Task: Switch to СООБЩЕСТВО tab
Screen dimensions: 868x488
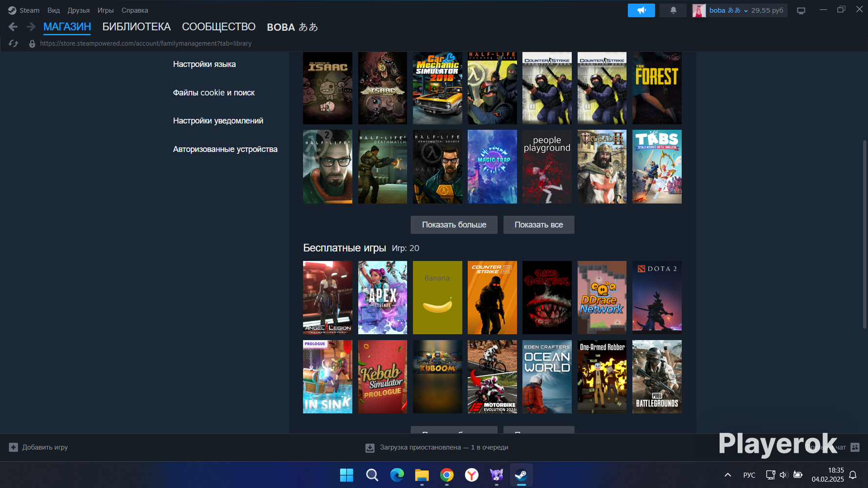Action: [x=219, y=27]
